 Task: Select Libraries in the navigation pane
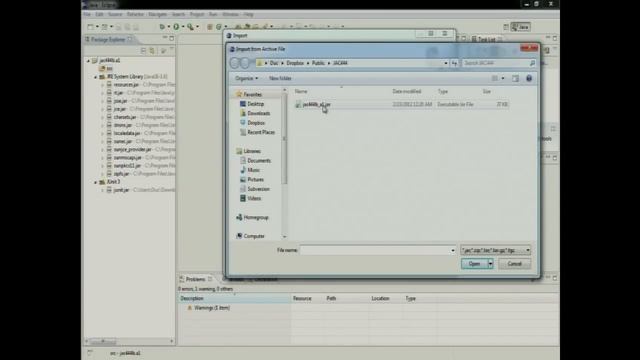pyautogui.click(x=252, y=151)
